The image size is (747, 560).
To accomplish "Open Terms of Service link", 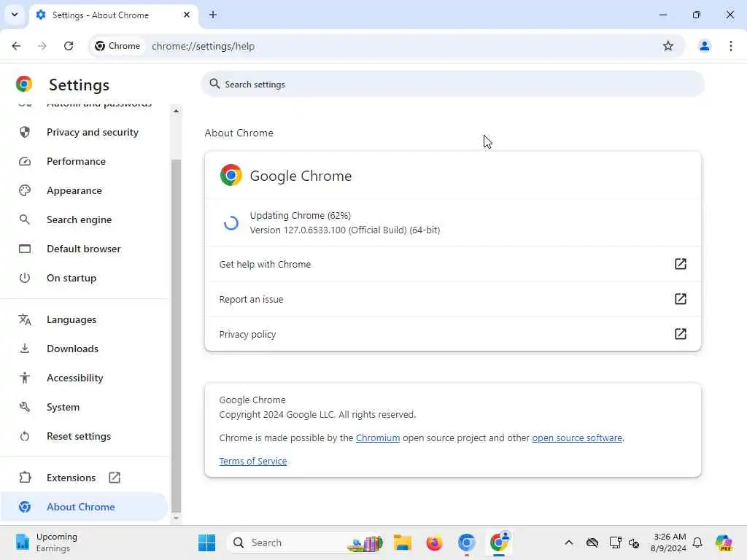I will point(253,462).
